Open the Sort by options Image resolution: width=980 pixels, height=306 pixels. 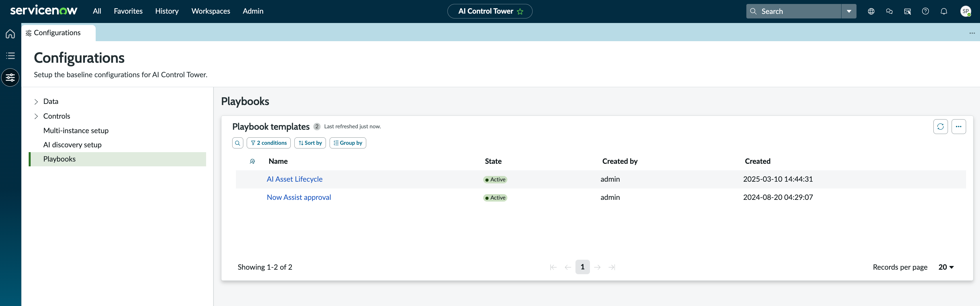[310, 143]
